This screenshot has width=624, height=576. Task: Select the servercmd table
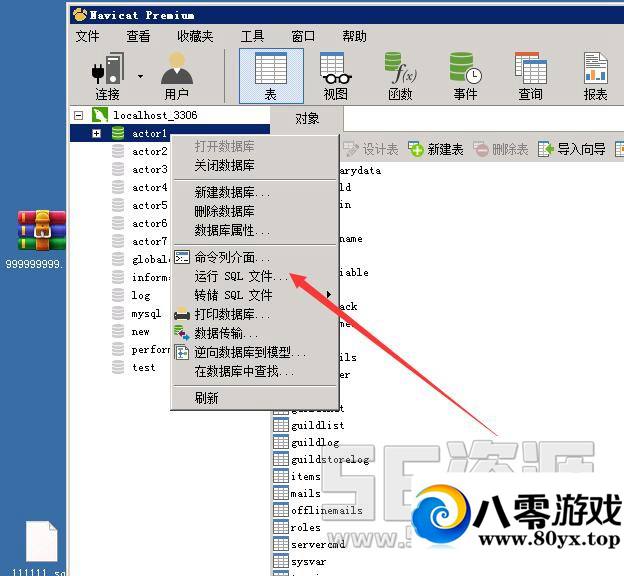[x=318, y=545]
